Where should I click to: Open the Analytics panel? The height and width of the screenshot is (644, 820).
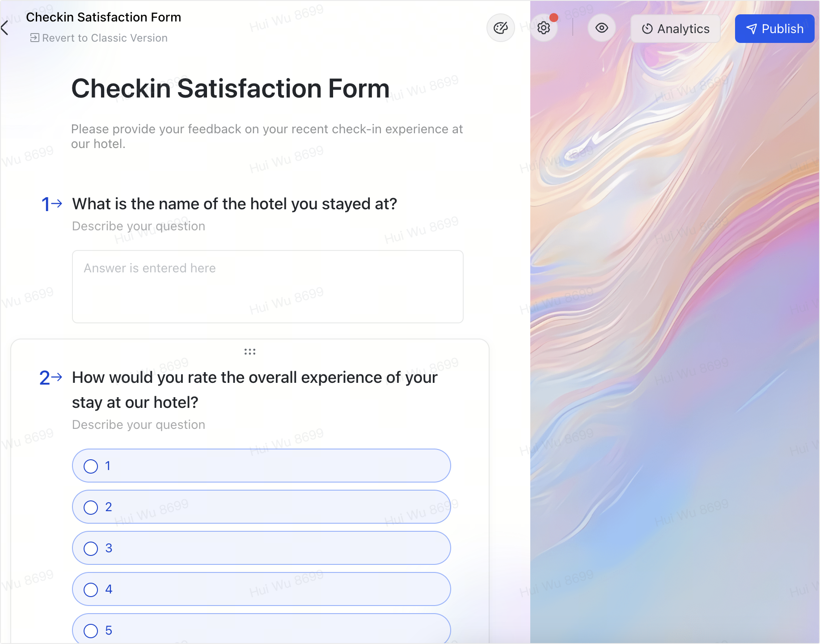[x=675, y=28]
